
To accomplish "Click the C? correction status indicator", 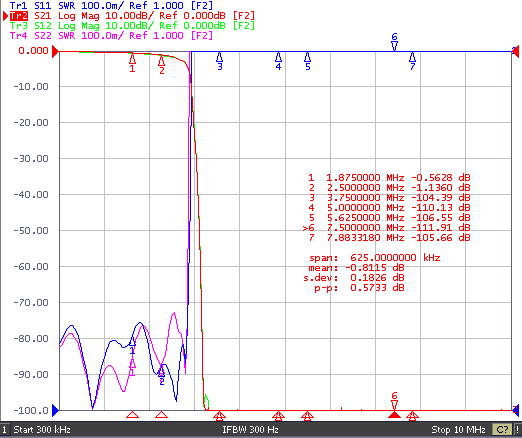I will [x=502, y=430].
